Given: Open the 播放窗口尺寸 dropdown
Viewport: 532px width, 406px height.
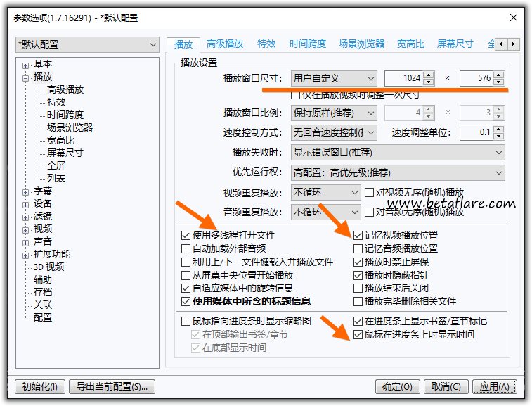Looking at the screenshot, I should 335,78.
